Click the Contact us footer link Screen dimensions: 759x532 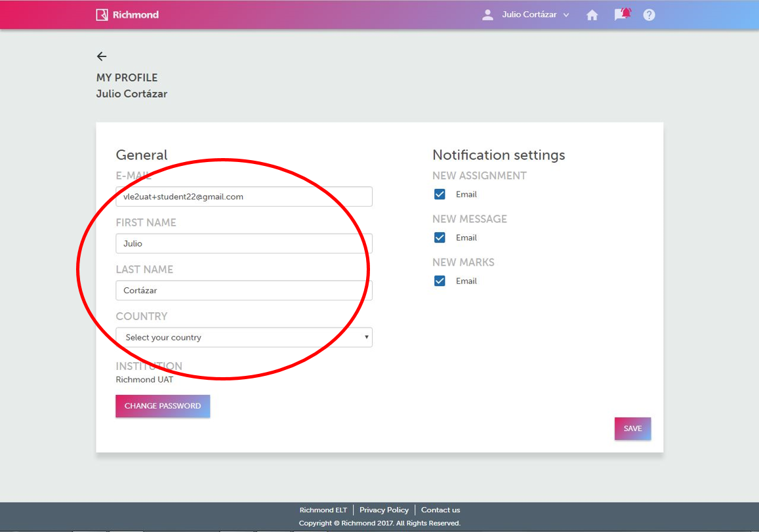pyautogui.click(x=440, y=510)
